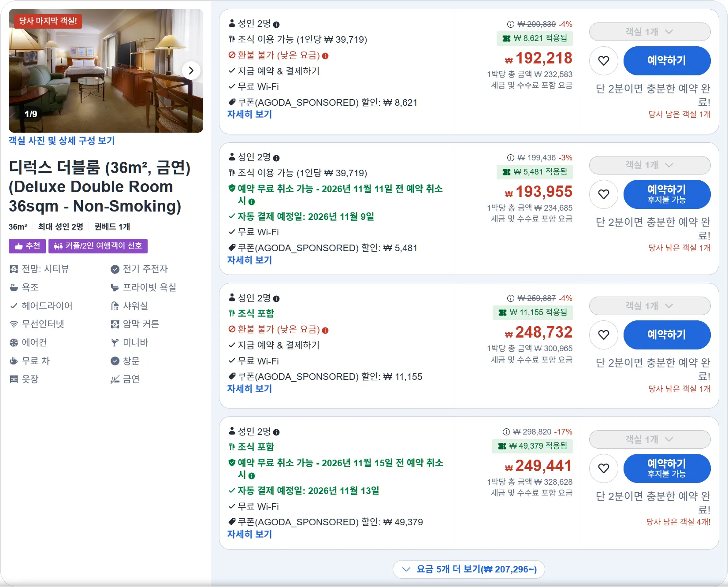This screenshot has height=587, width=728.
Task: Click the '커플/2인 여행객이 선호' badge
Action: (98, 246)
